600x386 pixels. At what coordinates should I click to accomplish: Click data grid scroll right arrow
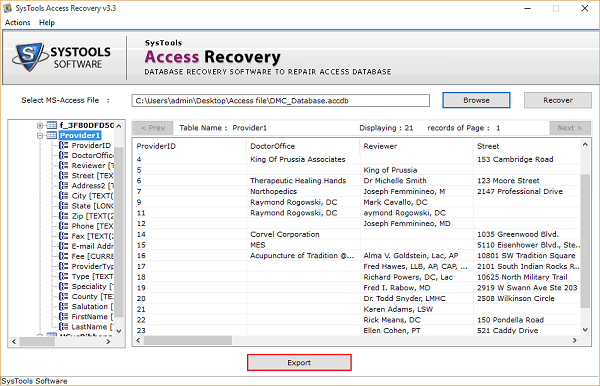point(574,340)
